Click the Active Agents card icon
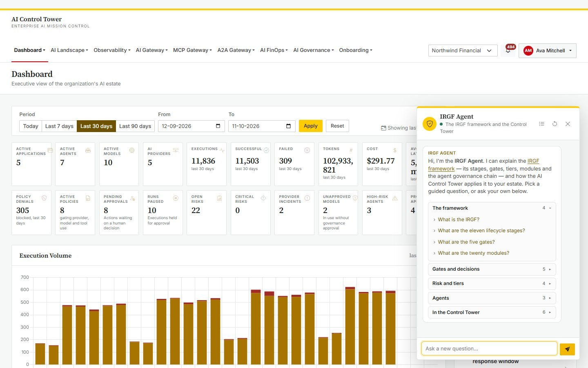 click(x=88, y=150)
